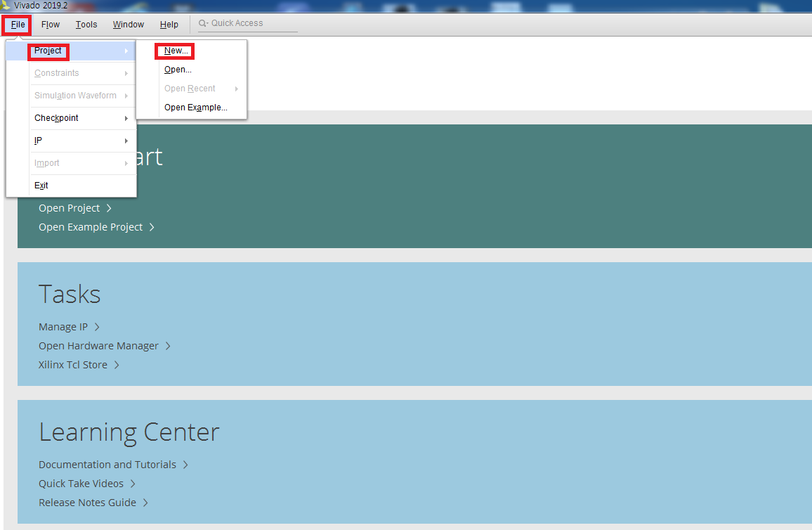Click the Quick Access magnifier icon
This screenshot has height=530, width=812.
(x=203, y=23)
